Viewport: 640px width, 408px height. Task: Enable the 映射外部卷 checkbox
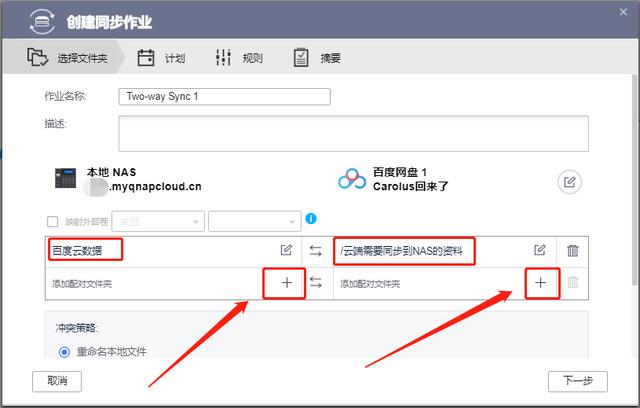click(x=53, y=222)
